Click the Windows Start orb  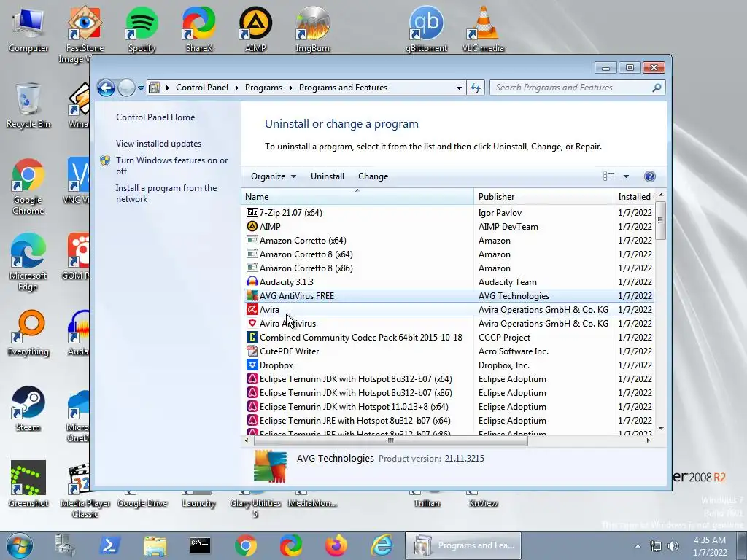click(20, 545)
